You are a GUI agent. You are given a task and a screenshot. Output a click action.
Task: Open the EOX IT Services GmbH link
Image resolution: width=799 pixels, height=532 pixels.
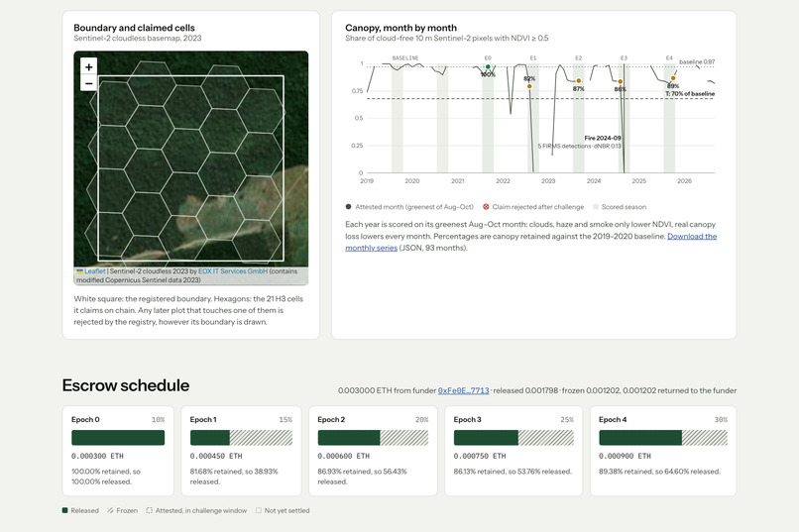233,271
